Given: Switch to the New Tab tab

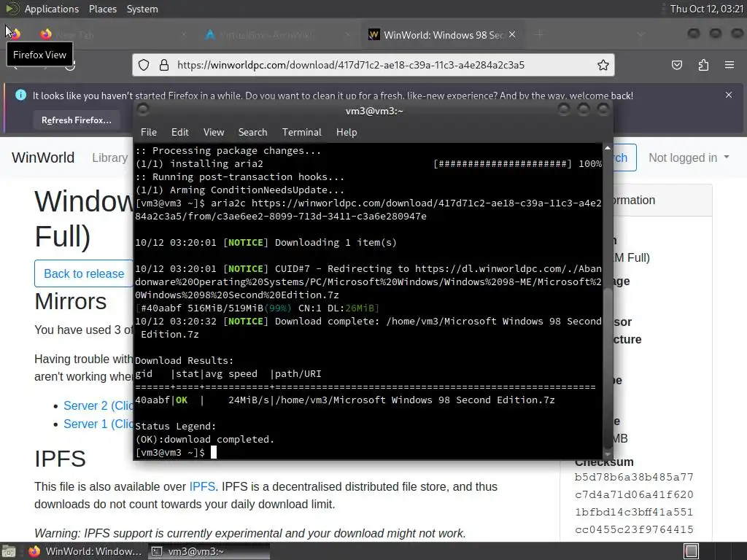Looking at the screenshot, I should coord(113,35).
